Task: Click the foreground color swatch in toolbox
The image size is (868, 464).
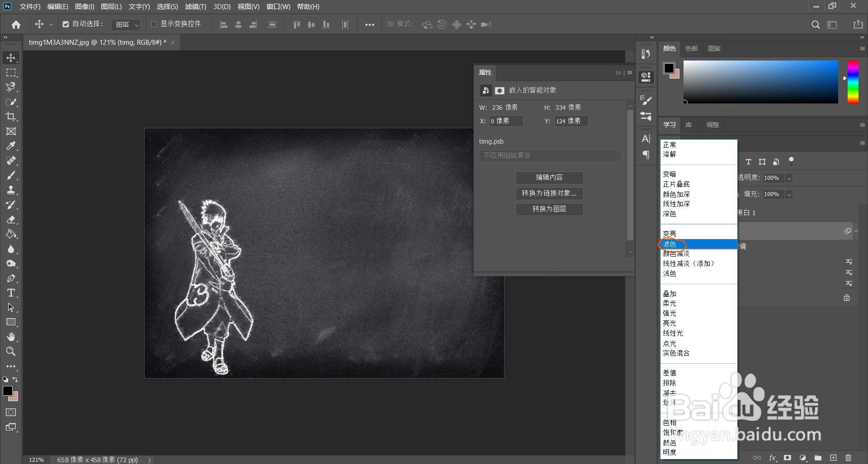Action: pyautogui.click(x=8, y=391)
